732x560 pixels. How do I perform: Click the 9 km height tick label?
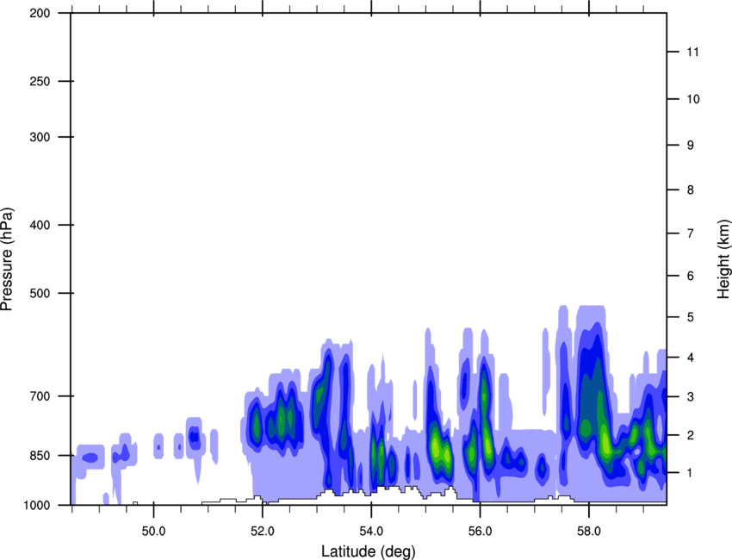pyautogui.click(x=691, y=146)
